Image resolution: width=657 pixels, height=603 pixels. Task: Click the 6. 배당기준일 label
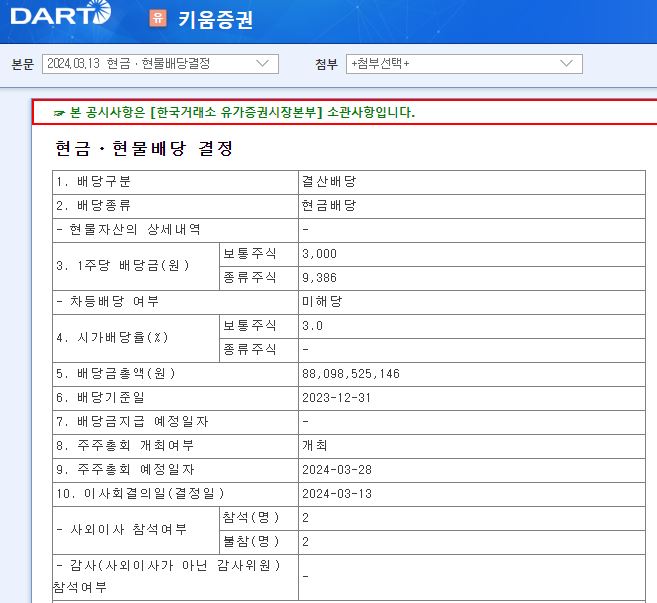[101, 398]
